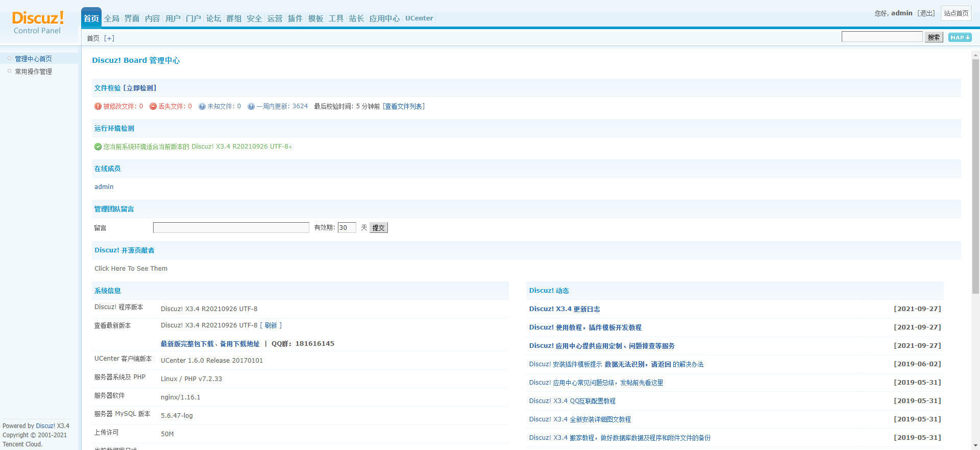Open the 界面 menu
This screenshot has height=450, width=980.
(x=132, y=18)
